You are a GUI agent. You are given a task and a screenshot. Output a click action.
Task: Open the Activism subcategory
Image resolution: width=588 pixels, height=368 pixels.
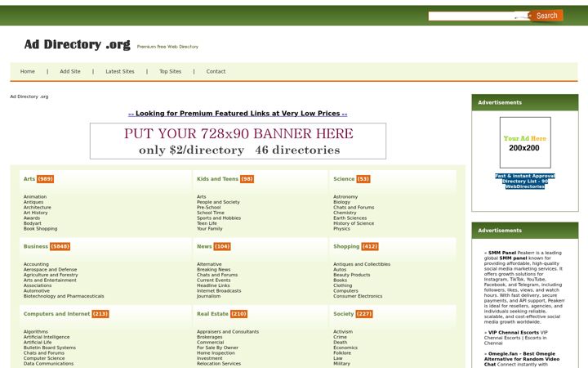[343, 332]
